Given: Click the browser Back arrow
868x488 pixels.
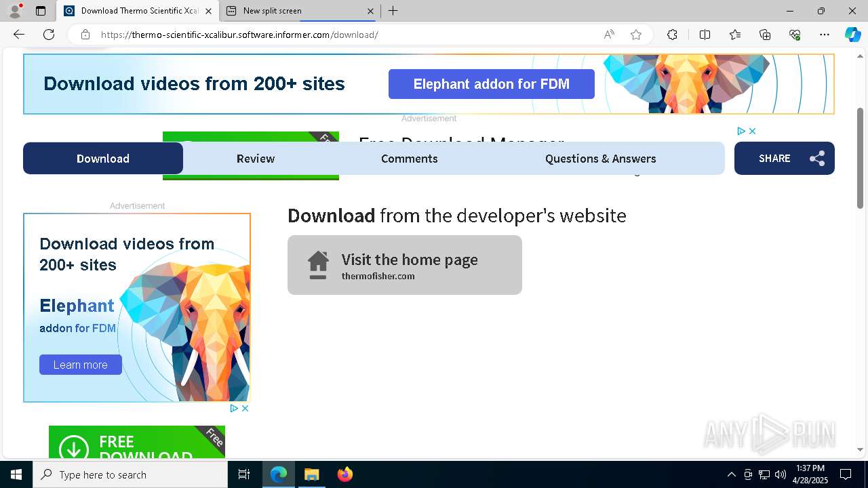Looking at the screenshot, I should (x=19, y=35).
